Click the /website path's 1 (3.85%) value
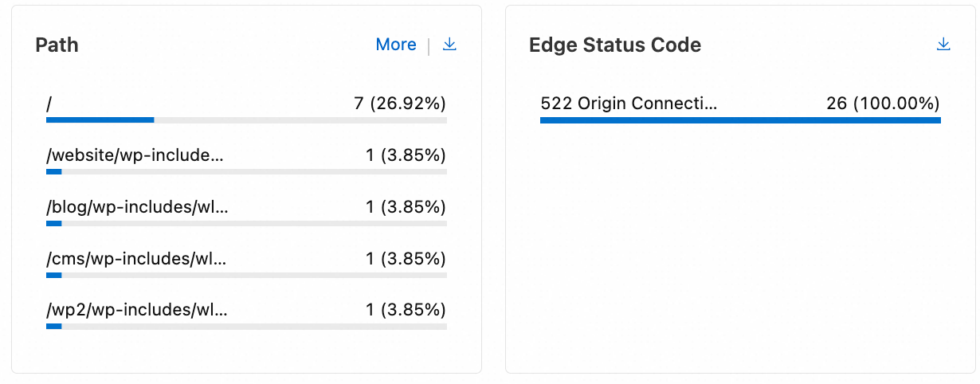 (406, 155)
